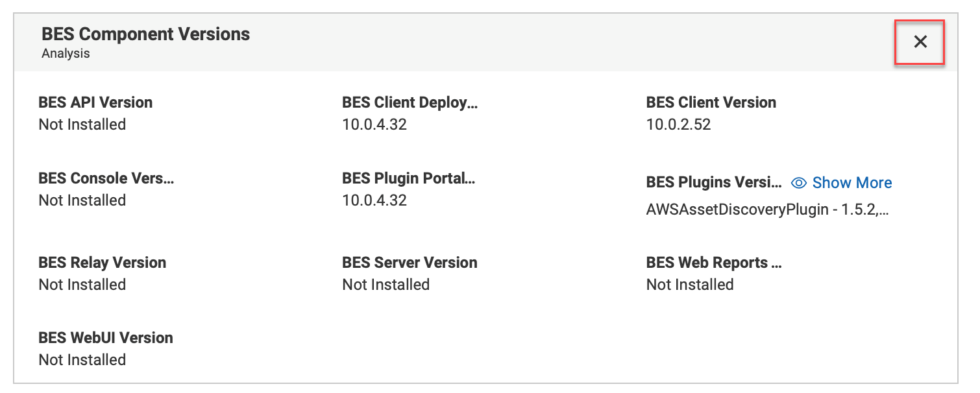Screen dimensions: 980x393
Task: Click the BES Component Versions title
Action: click(x=145, y=34)
